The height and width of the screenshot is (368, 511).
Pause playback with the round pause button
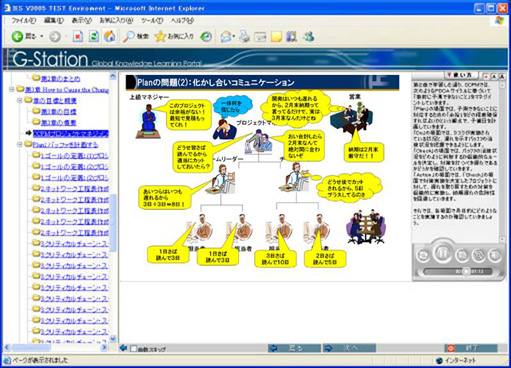pyautogui.click(x=442, y=253)
